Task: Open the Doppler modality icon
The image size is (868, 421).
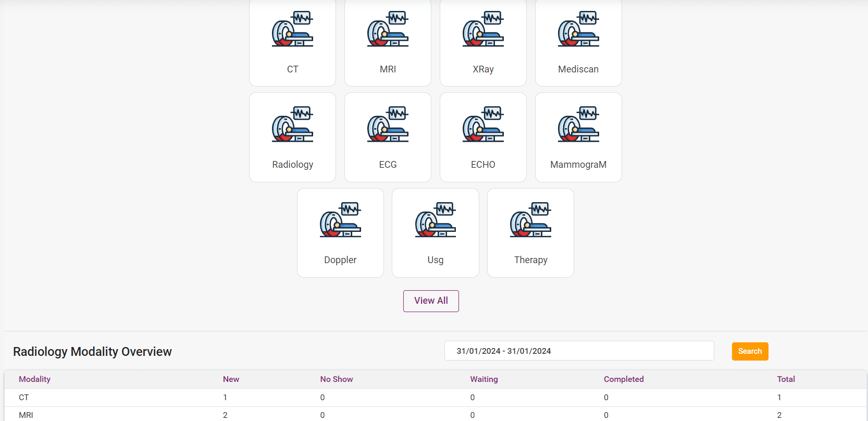Action: pos(340,220)
